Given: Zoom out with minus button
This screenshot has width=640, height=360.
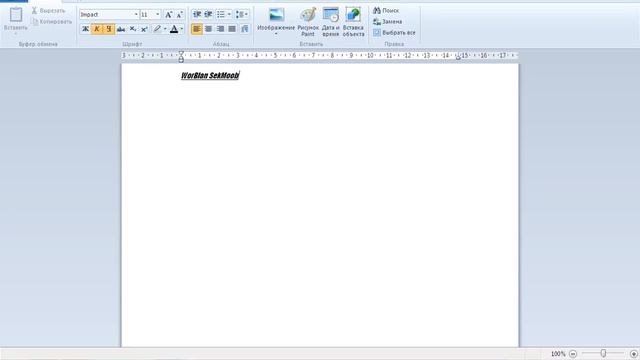Looking at the screenshot, I should click(x=573, y=354).
